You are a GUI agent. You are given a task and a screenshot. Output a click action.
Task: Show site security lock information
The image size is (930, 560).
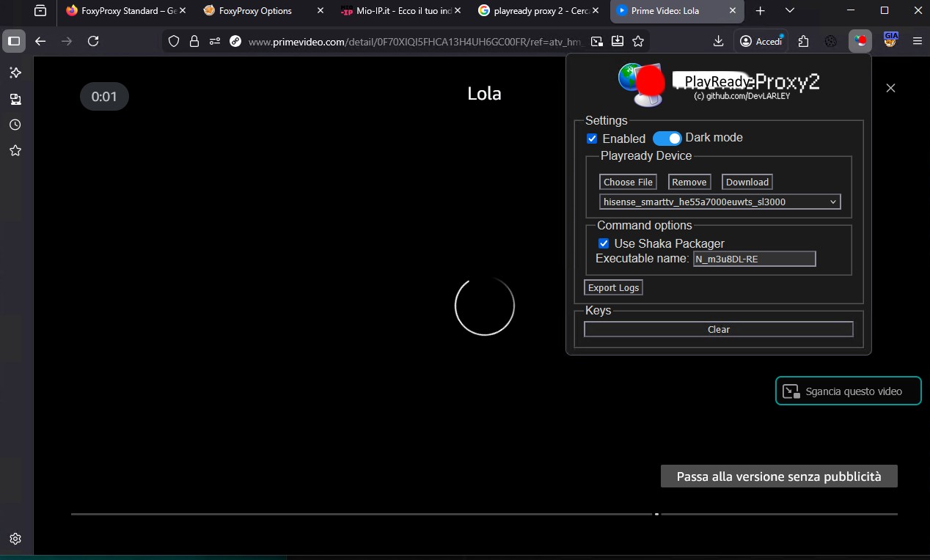click(194, 41)
